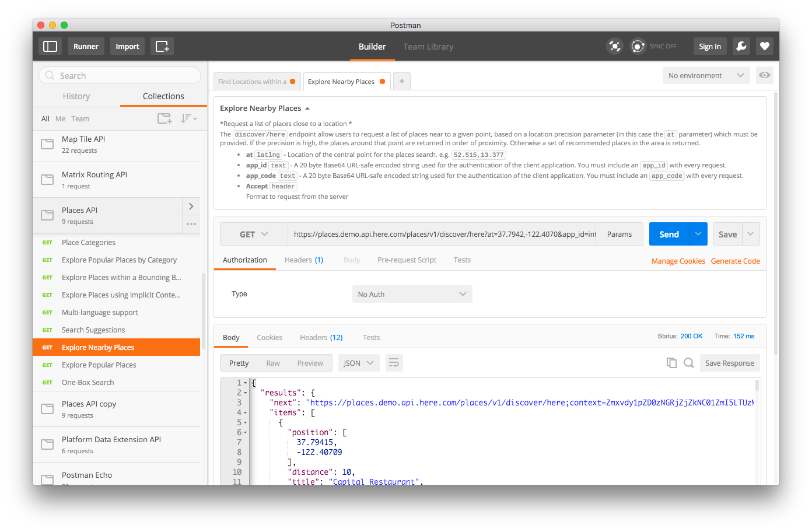The width and height of the screenshot is (812, 532).
Task: Open Places API ellipsis options
Action: pos(191,224)
